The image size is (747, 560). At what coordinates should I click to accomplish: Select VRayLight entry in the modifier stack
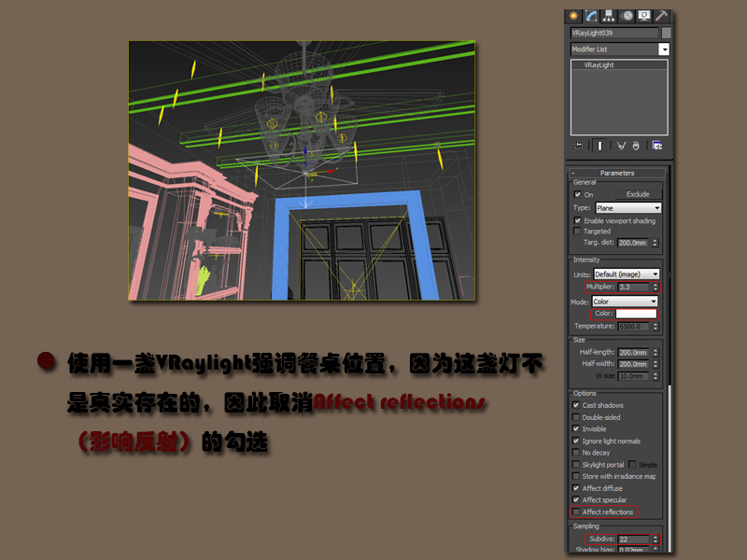pyautogui.click(x=619, y=65)
